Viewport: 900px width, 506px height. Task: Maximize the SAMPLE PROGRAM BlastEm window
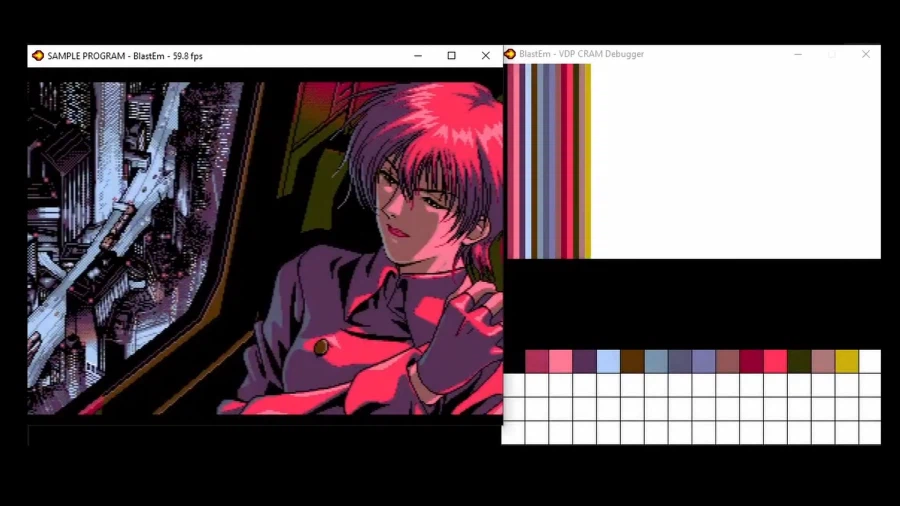452,56
